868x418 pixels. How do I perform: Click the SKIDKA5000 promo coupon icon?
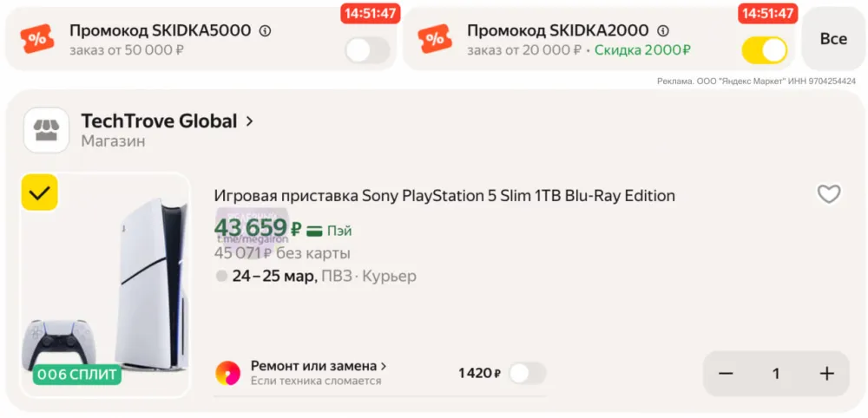pos(37,39)
